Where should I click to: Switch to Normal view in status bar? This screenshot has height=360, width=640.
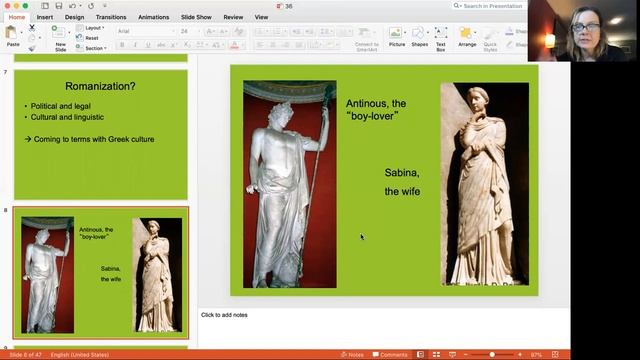point(420,355)
